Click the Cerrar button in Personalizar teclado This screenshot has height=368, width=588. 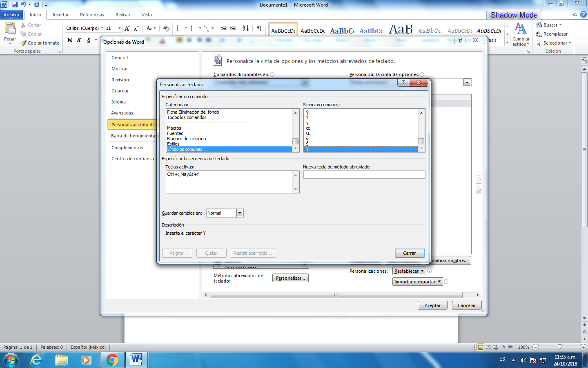click(410, 253)
